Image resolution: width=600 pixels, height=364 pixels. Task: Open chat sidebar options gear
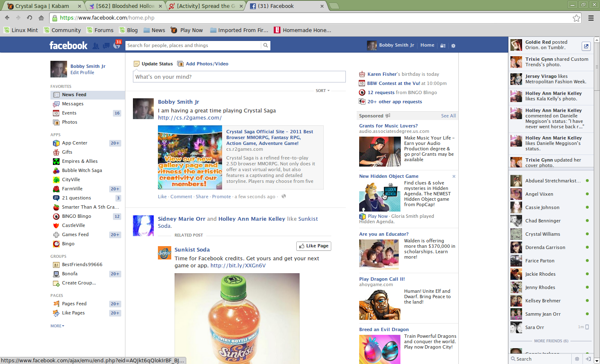pos(577,359)
